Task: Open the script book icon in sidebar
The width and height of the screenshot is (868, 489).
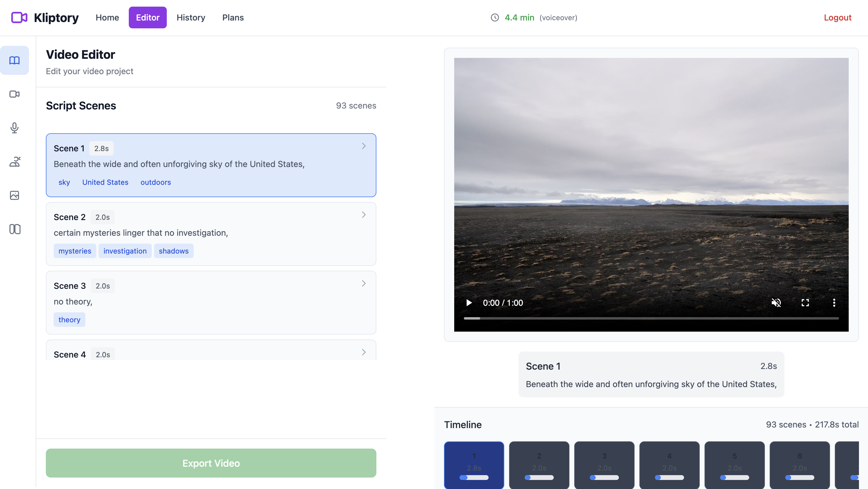Action: 14,60
